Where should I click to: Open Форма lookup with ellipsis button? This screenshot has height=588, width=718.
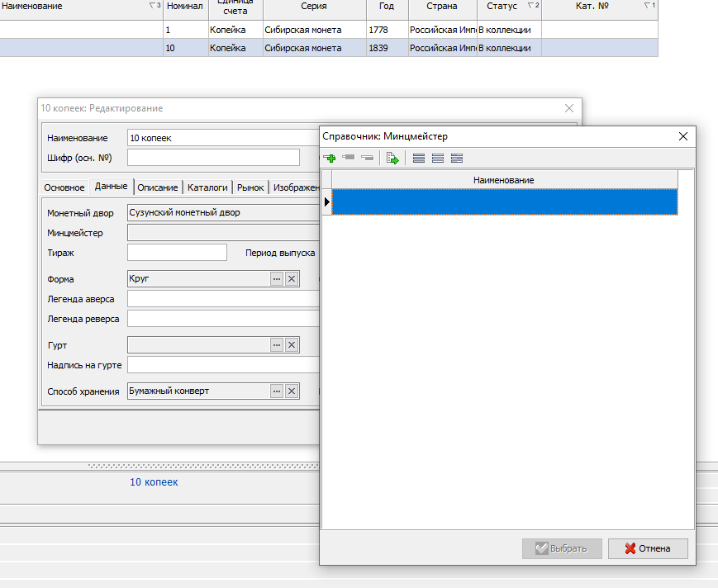coord(277,278)
